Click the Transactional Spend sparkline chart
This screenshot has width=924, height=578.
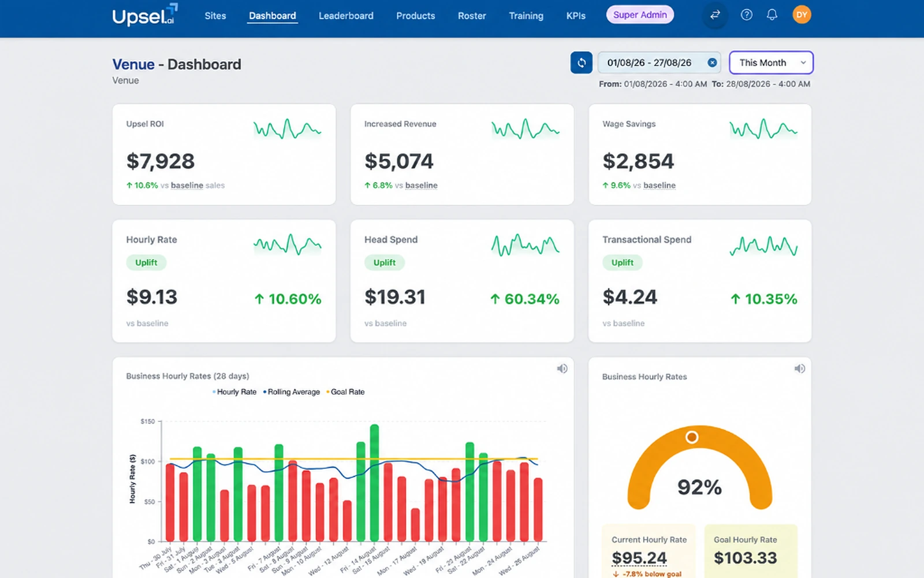(x=763, y=246)
